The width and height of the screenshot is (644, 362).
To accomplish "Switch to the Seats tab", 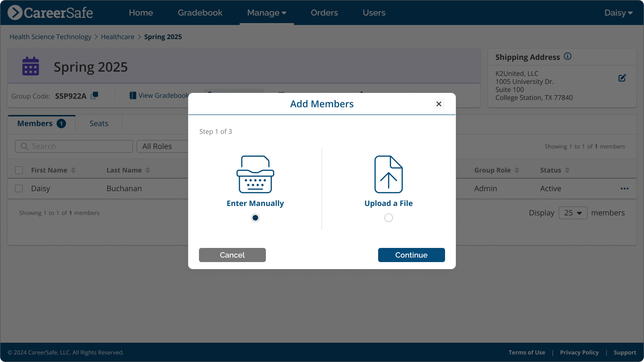I will pyautogui.click(x=99, y=123).
